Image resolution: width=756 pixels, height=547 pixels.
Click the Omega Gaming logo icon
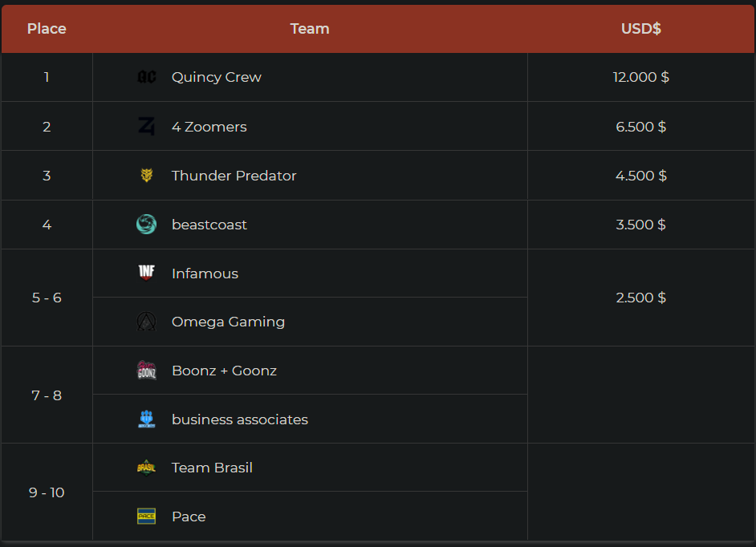147,322
